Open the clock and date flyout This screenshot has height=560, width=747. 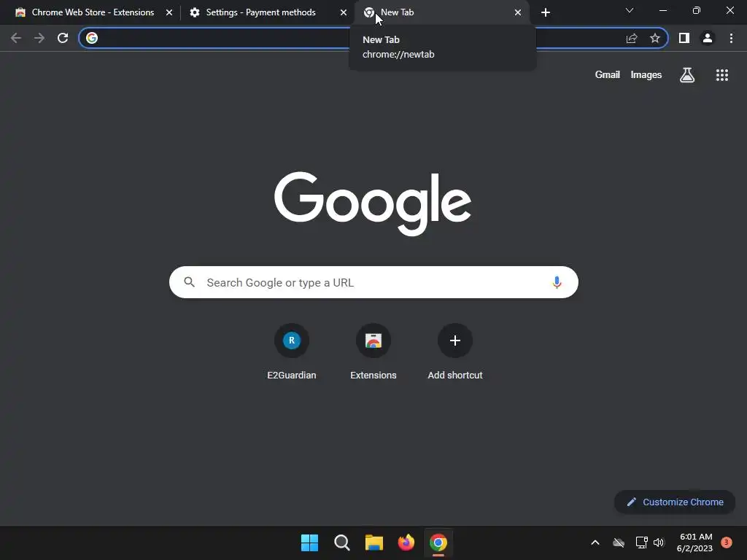click(x=695, y=542)
